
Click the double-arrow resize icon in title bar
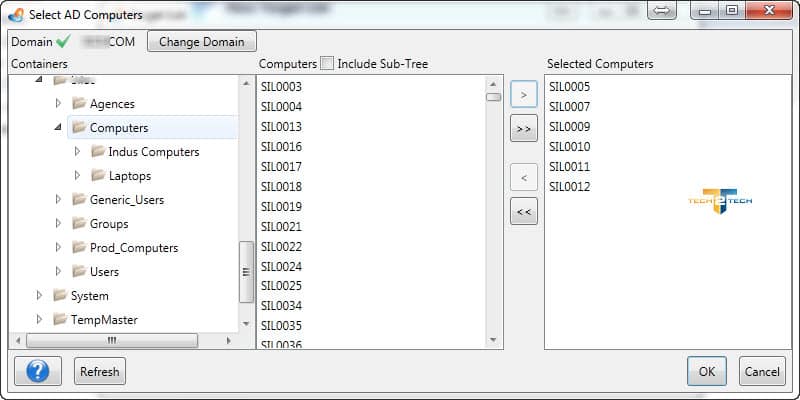[x=662, y=11]
